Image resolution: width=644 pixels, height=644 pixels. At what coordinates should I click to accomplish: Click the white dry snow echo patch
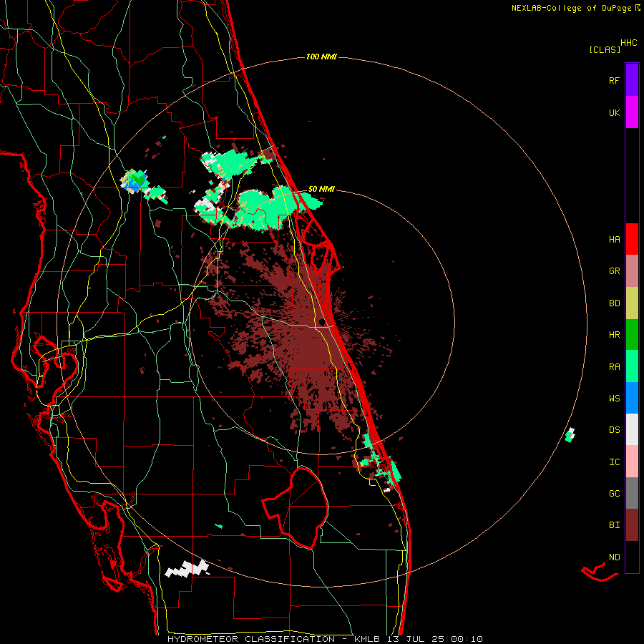pos(187,568)
